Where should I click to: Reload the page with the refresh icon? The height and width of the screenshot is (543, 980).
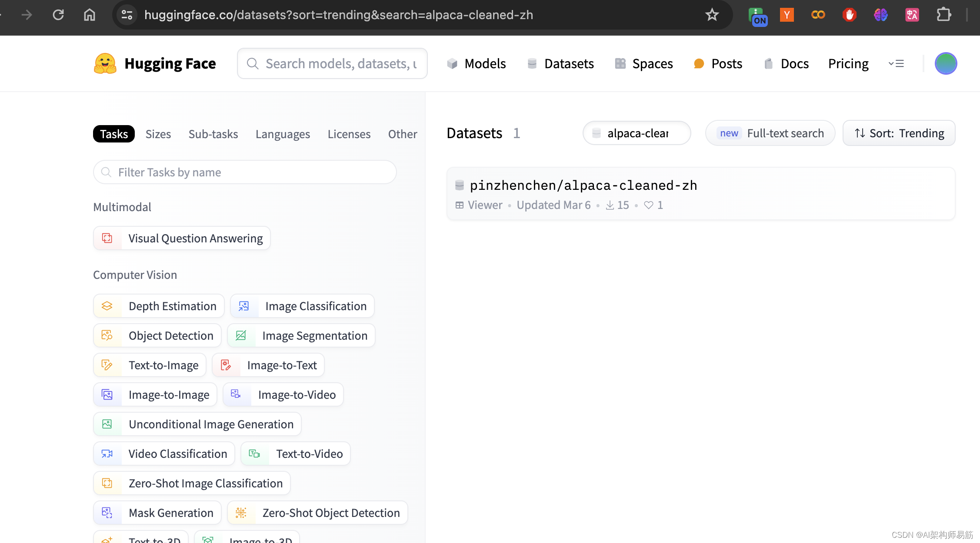pos(58,15)
